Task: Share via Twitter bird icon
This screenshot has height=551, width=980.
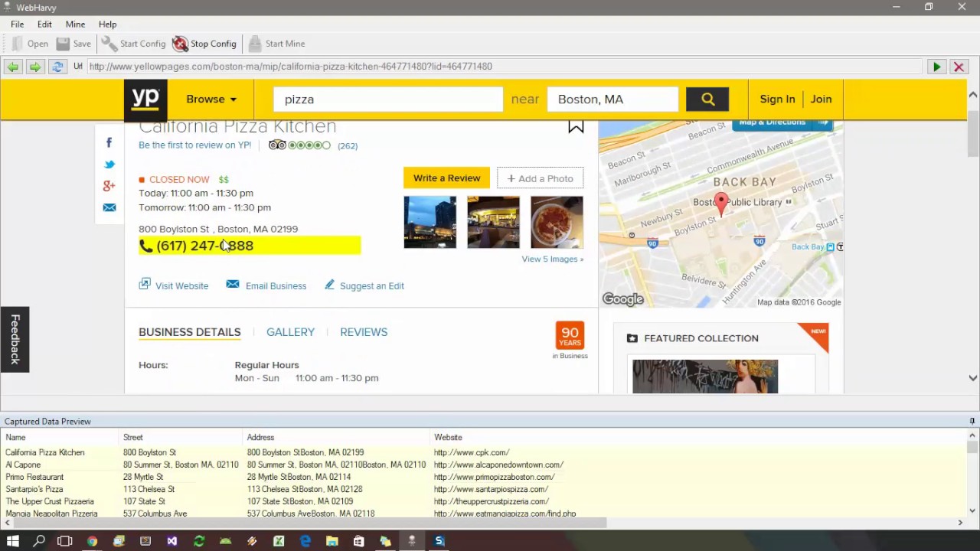Action: (109, 165)
